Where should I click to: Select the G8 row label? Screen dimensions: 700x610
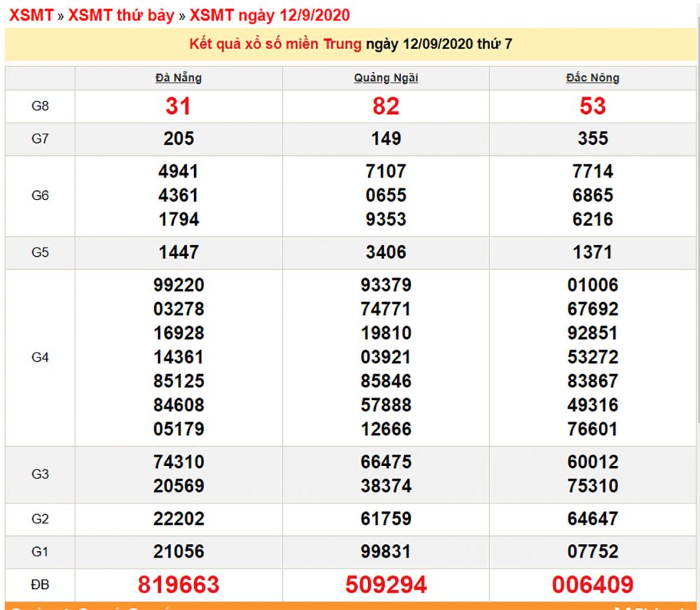pyautogui.click(x=40, y=106)
